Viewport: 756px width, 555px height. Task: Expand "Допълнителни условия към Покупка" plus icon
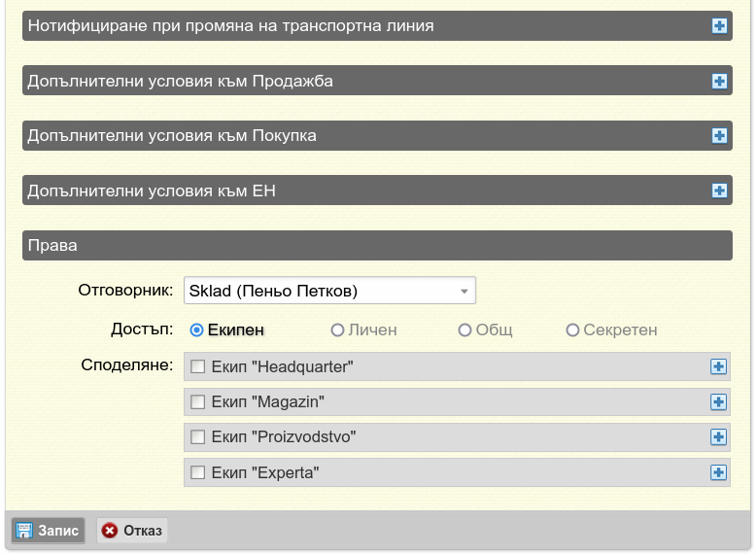719,135
